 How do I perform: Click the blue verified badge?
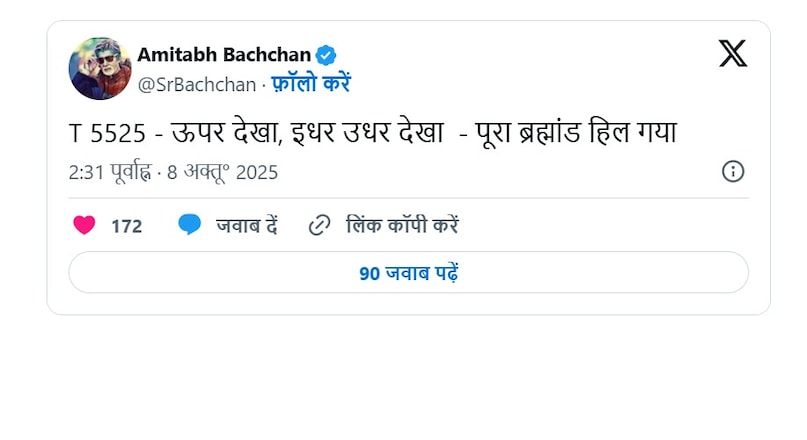327,54
